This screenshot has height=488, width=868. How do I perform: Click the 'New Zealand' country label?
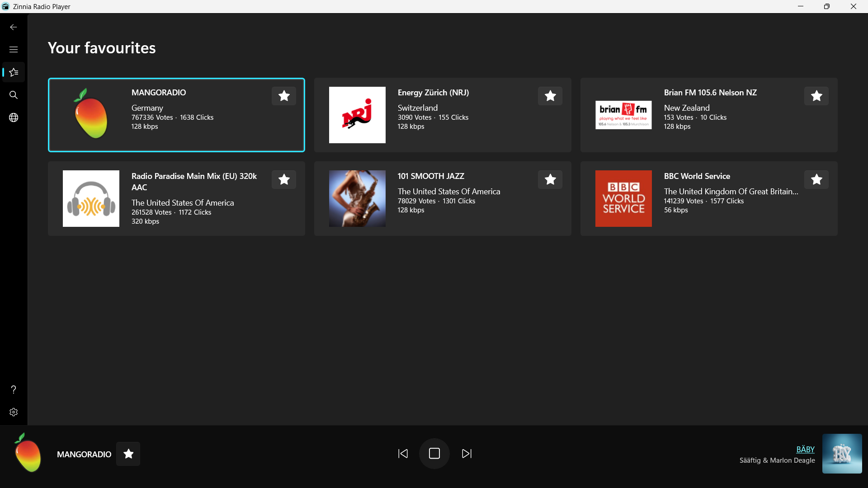[687, 108]
